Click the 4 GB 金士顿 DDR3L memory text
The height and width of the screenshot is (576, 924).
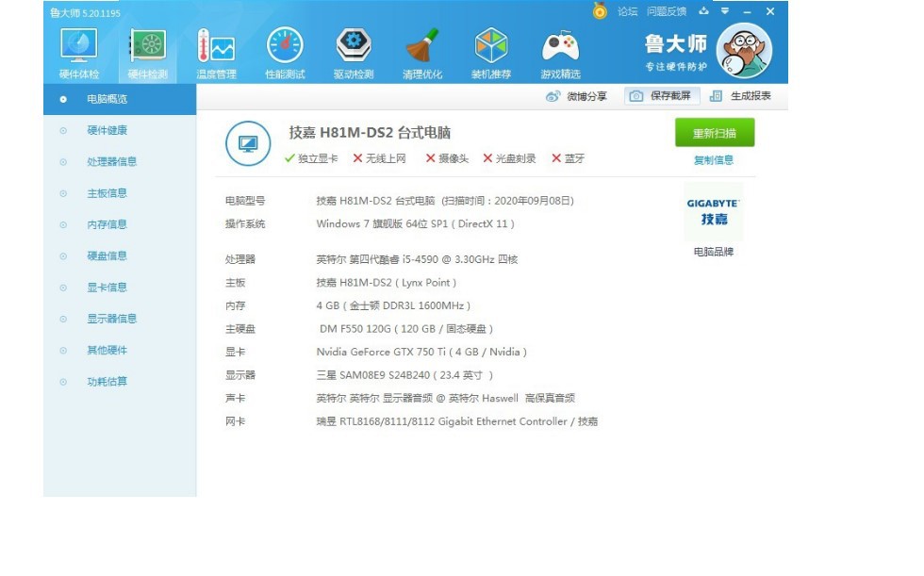point(393,305)
